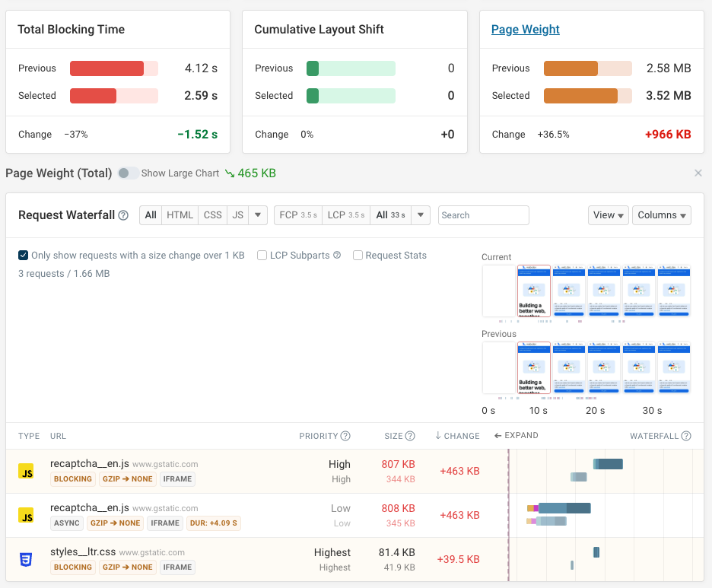The image size is (712, 588).
Task: Enable the Request Stats checkbox
Action: (x=358, y=255)
